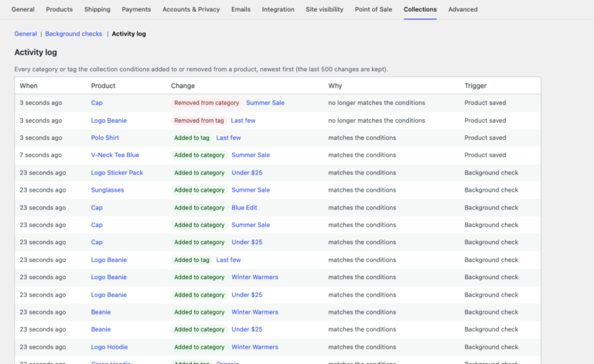
Task: Click the When column header
Action: point(29,86)
